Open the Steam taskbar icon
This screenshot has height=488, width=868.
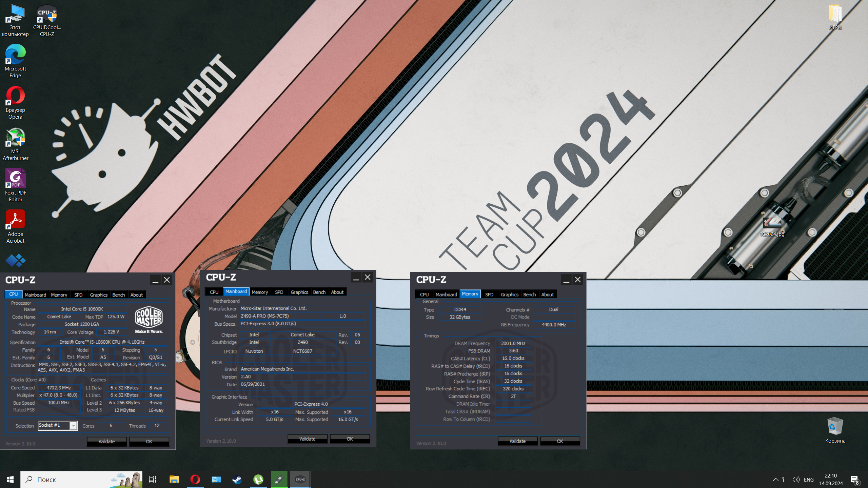[237, 479]
